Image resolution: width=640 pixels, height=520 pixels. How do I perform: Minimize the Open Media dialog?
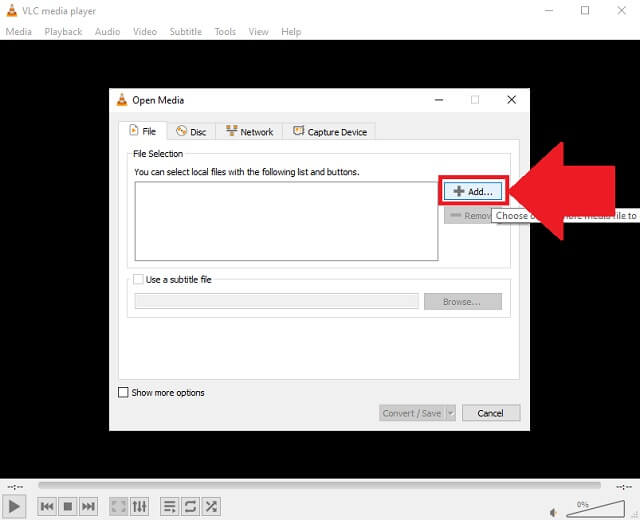click(439, 100)
